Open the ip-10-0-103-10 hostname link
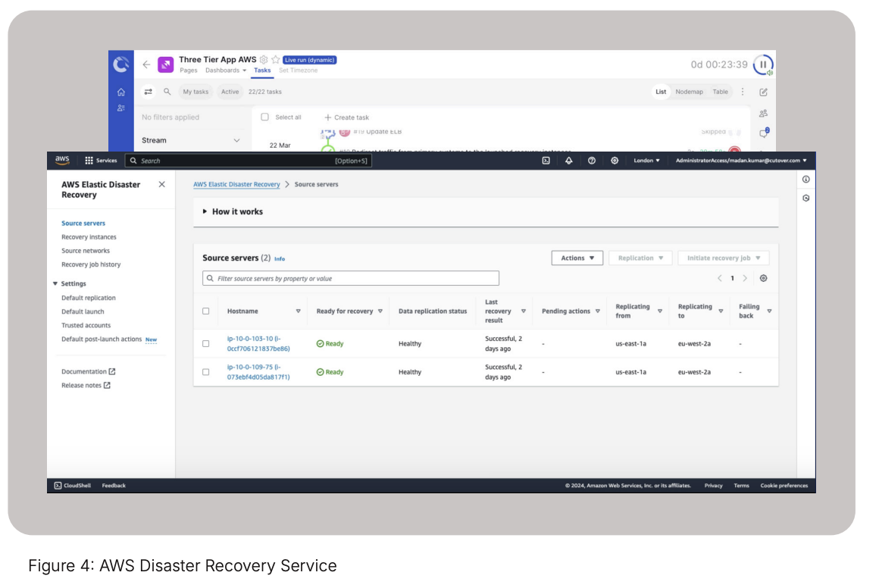This screenshot has height=588, width=879. tap(258, 343)
